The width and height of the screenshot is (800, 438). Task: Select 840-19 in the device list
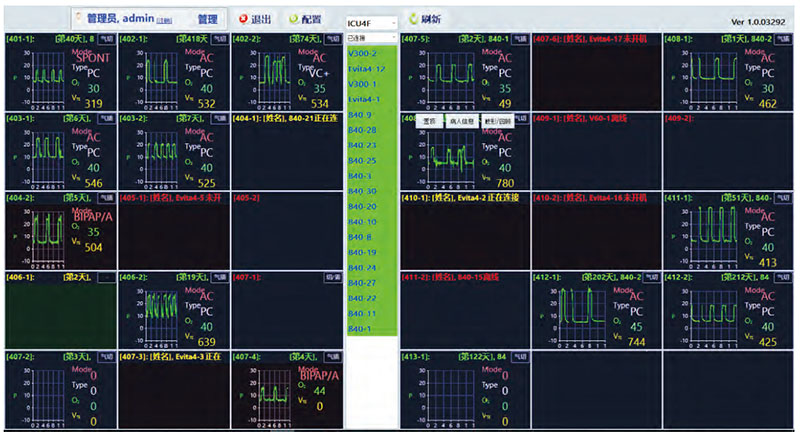tap(362, 252)
